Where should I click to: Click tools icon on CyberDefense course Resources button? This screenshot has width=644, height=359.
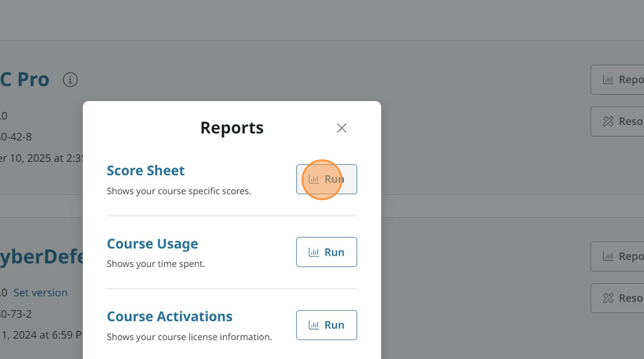coord(608,298)
